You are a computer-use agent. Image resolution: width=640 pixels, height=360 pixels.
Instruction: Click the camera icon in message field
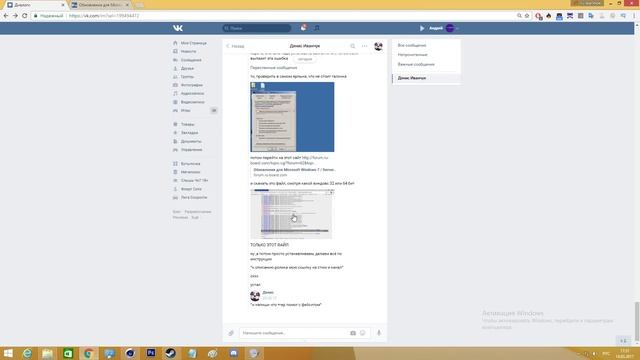tap(353, 333)
